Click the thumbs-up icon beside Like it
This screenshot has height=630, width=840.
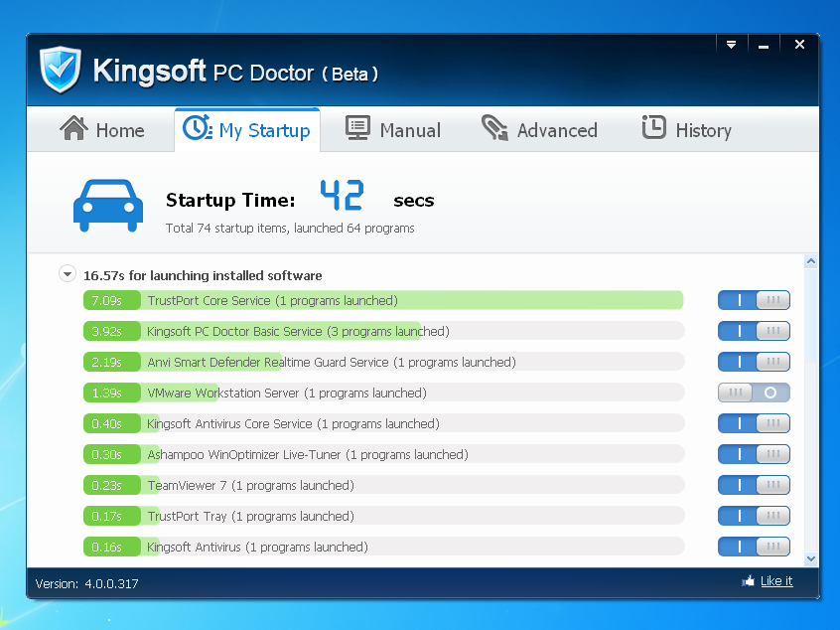pos(748,581)
